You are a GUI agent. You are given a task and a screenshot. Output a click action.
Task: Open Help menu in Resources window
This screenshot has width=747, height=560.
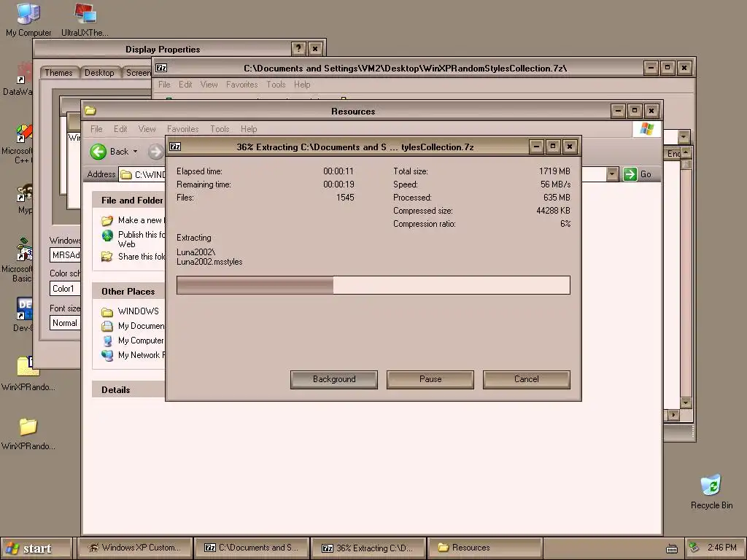pos(249,129)
